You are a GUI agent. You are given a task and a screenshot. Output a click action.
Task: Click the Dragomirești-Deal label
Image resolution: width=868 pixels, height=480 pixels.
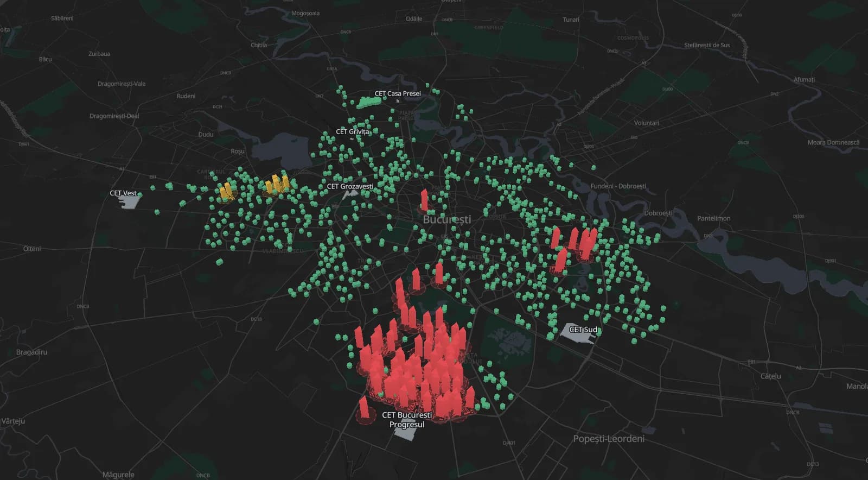click(114, 116)
